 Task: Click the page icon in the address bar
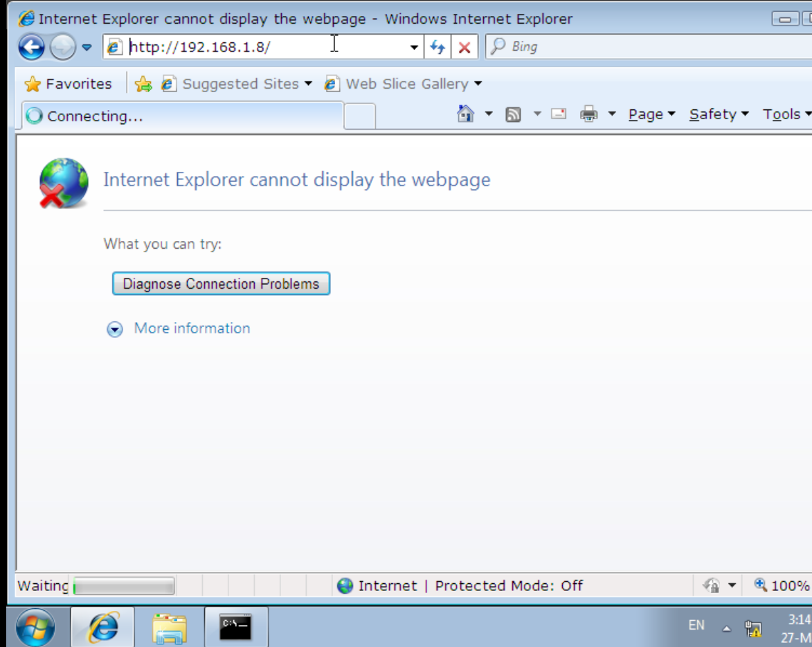pyautogui.click(x=114, y=47)
